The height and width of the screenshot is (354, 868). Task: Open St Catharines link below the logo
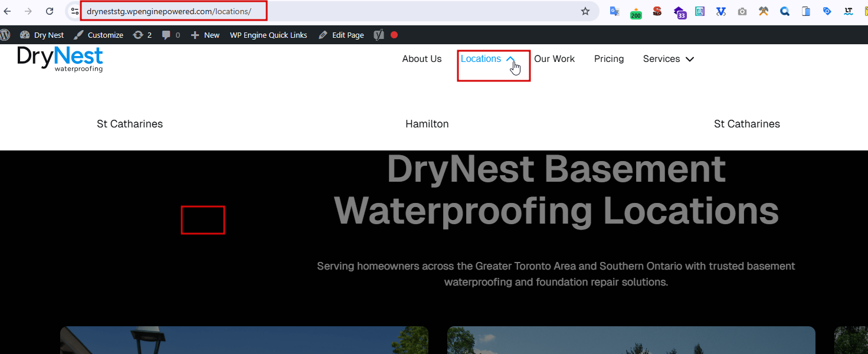click(130, 124)
